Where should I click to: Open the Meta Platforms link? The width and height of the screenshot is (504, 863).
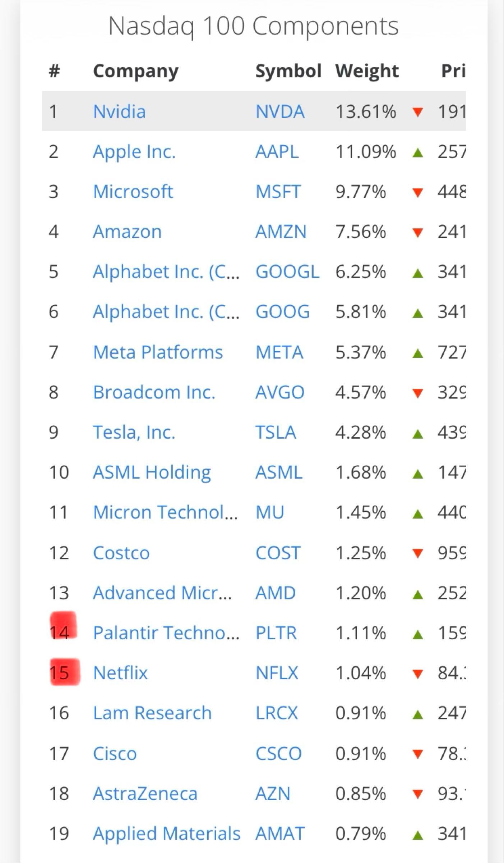tap(158, 352)
